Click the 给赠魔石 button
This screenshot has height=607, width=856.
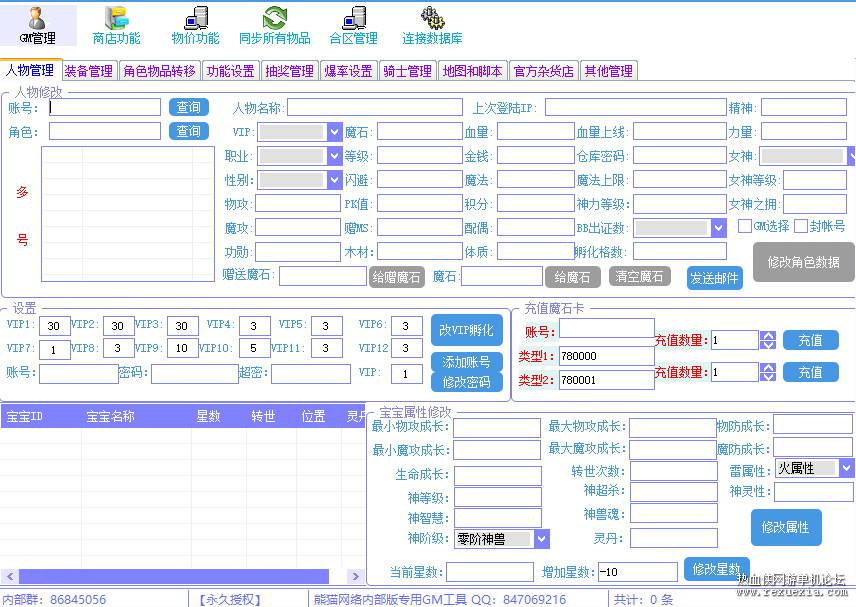pos(397,277)
